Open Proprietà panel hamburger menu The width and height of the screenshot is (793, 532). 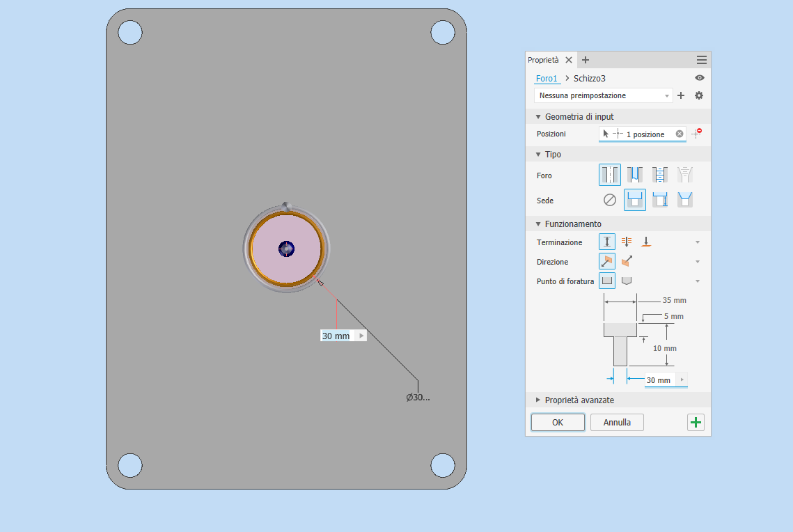coord(702,60)
